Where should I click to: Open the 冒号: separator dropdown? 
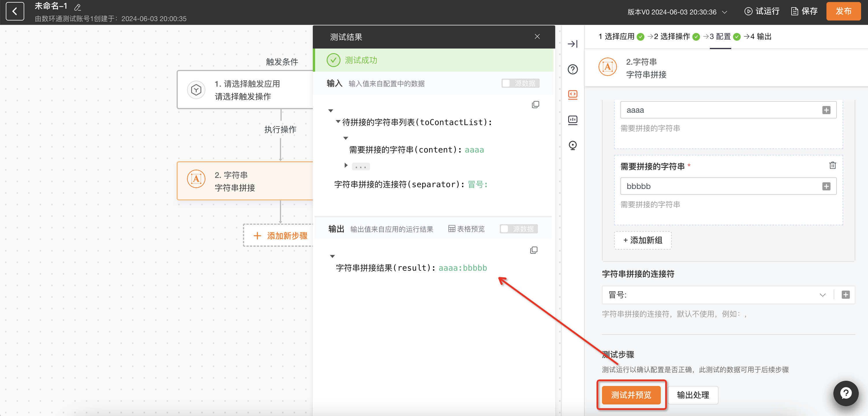pyautogui.click(x=718, y=295)
